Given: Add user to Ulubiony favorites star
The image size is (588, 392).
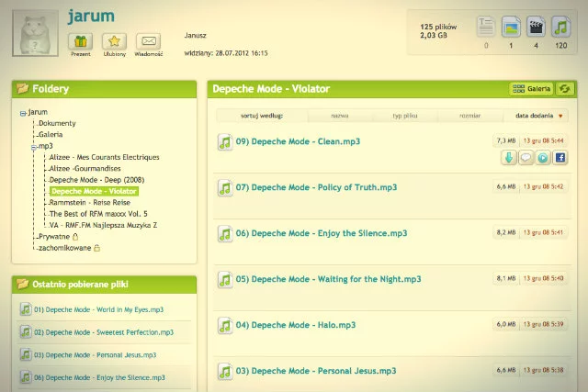Looking at the screenshot, I should tap(114, 41).
